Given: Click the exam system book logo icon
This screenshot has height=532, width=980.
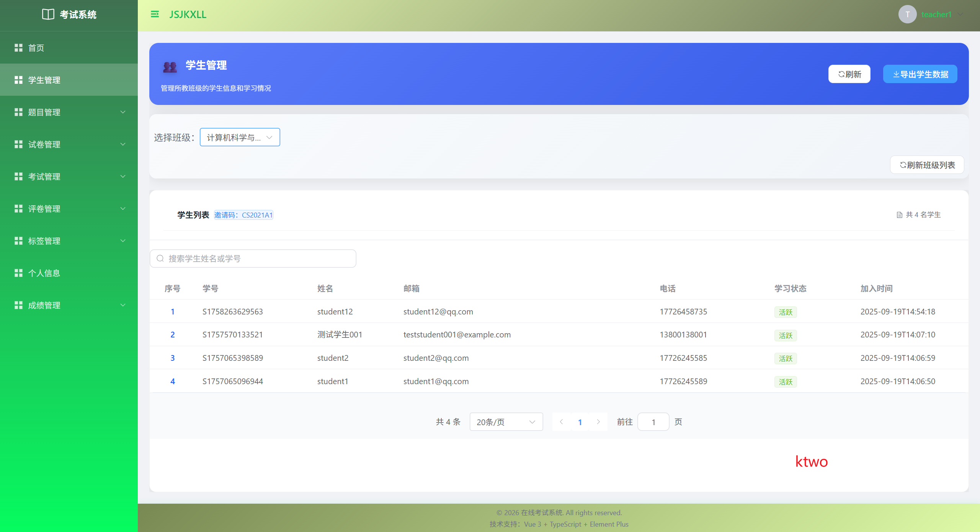Looking at the screenshot, I should [x=48, y=15].
